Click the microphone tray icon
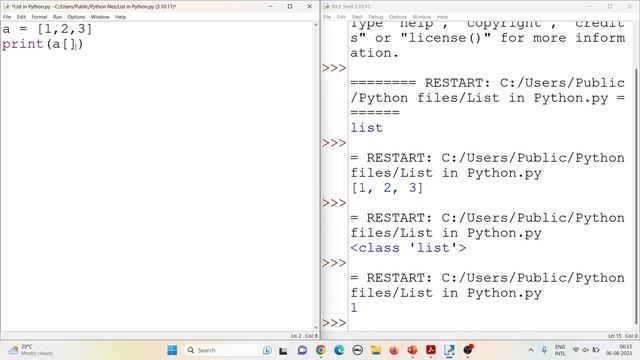The height and width of the screenshot is (360, 640). click(x=544, y=350)
